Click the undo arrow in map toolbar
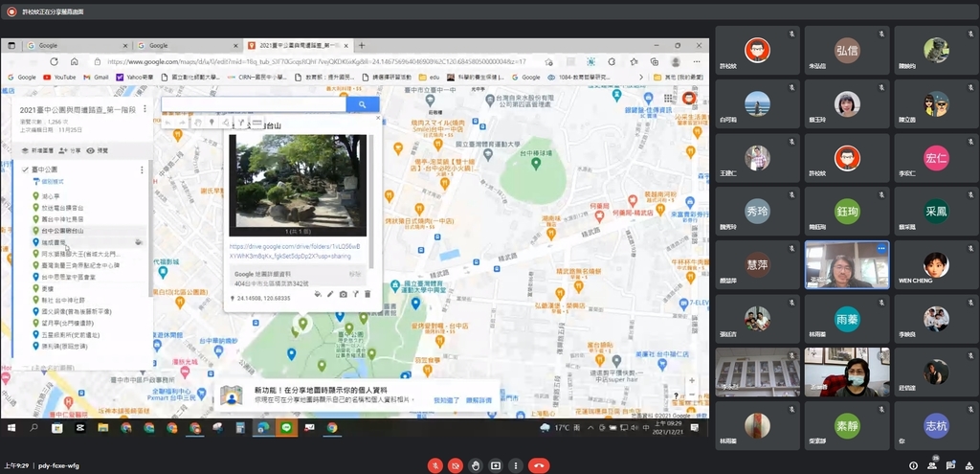 pos(168,123)
